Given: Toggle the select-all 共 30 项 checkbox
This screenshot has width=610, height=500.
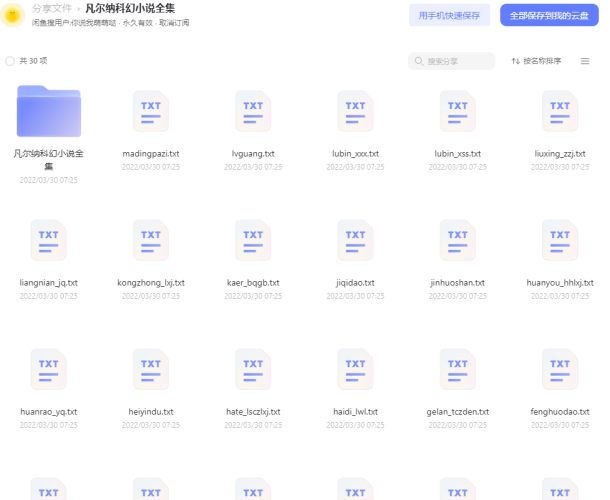Looking at the screenshot, I should (x=10, y=61).
